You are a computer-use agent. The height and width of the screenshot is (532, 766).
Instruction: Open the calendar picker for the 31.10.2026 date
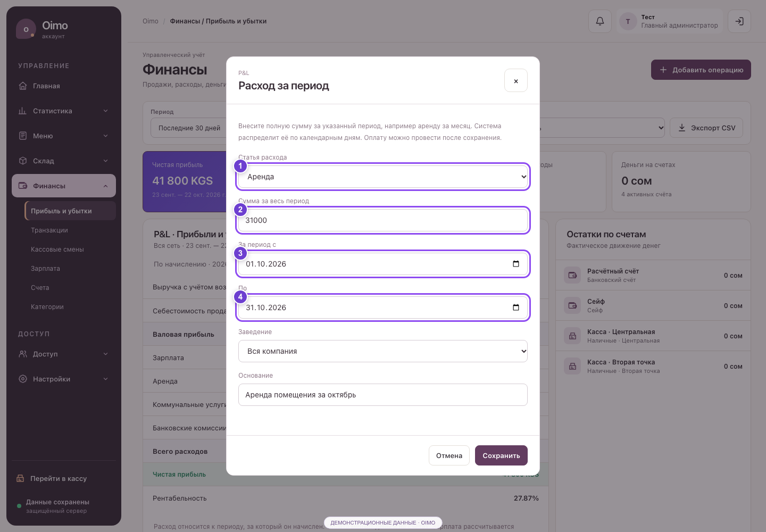(x=515, y=307)
